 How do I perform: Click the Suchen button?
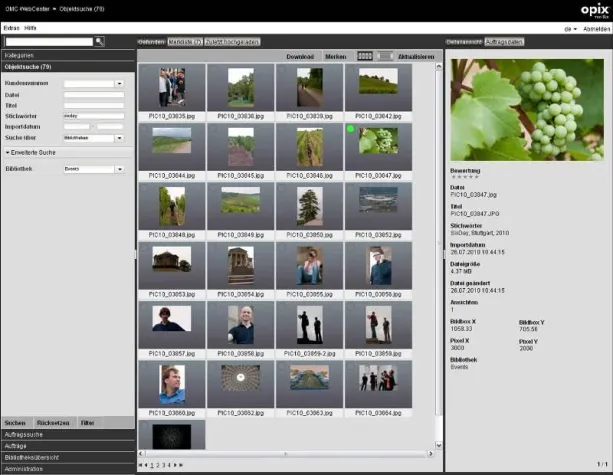click(14, 425)
